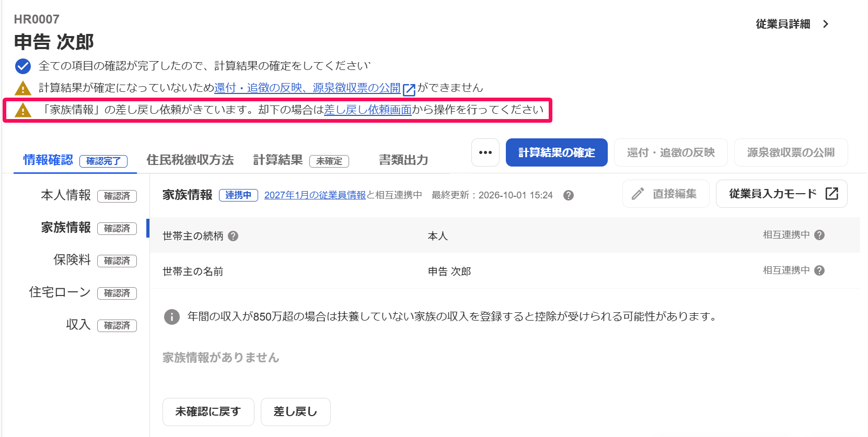Select 住宅ローン in the side menu

coord(60,292)
